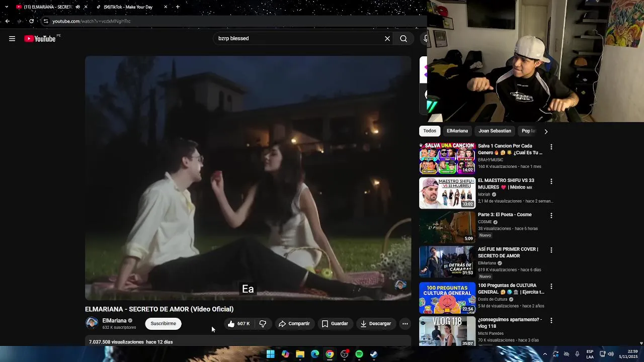Open ElMariana channel name link under title
Image resolution: width=644 pixels, height=362 pixels.
coord(114,321)
